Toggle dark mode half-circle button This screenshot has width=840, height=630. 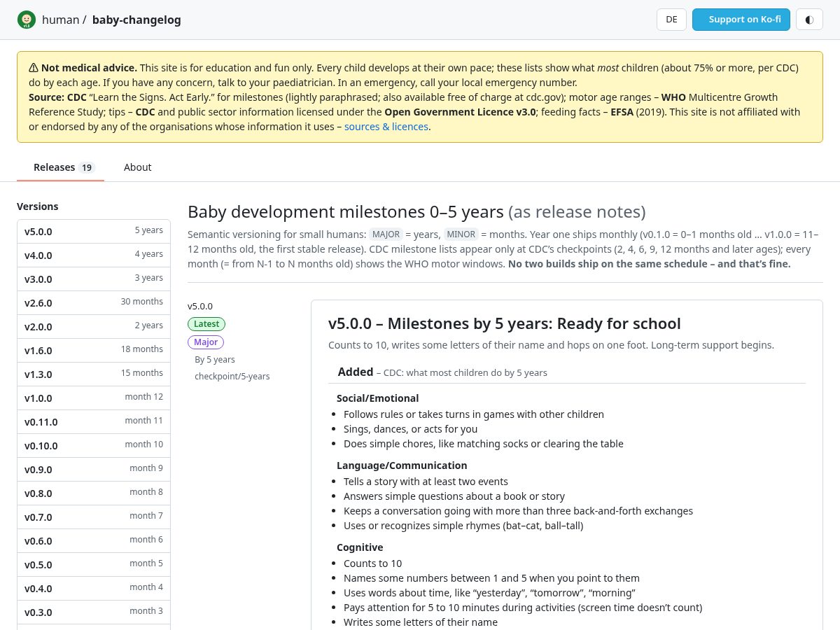pos(809,20)
